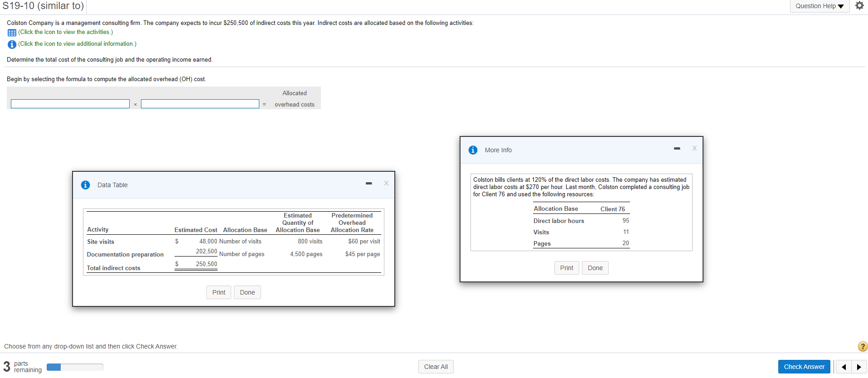The image size is (868, 378).
Task: Click the Check Answer button
Action: [804, 367]
